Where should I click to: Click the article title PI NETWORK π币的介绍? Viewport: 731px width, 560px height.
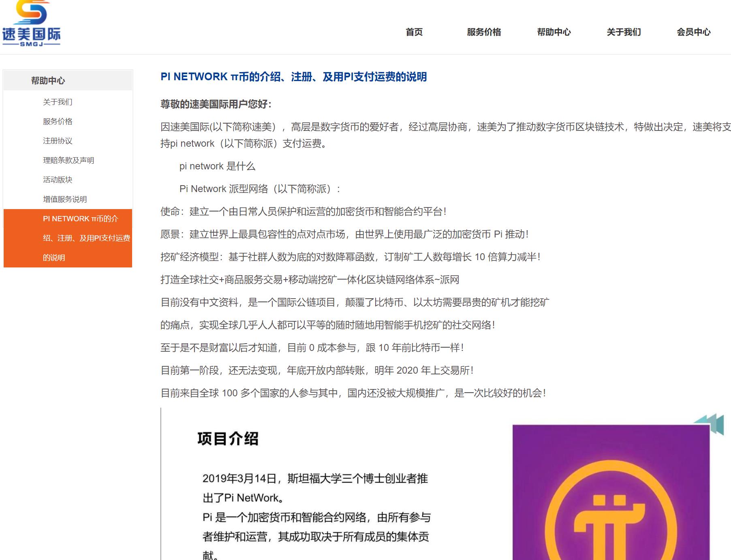click(x=293, y=77)
